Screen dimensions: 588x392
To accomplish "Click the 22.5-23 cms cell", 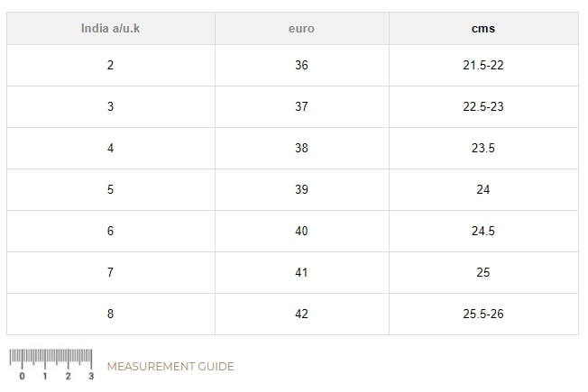I will (483, 107).
